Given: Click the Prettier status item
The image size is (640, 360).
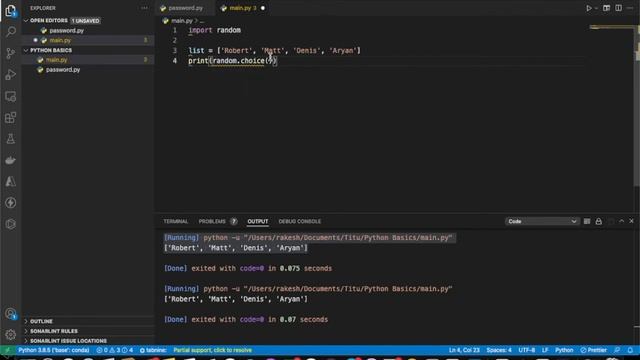Looking at the screenshot, I should coord(593,350).
